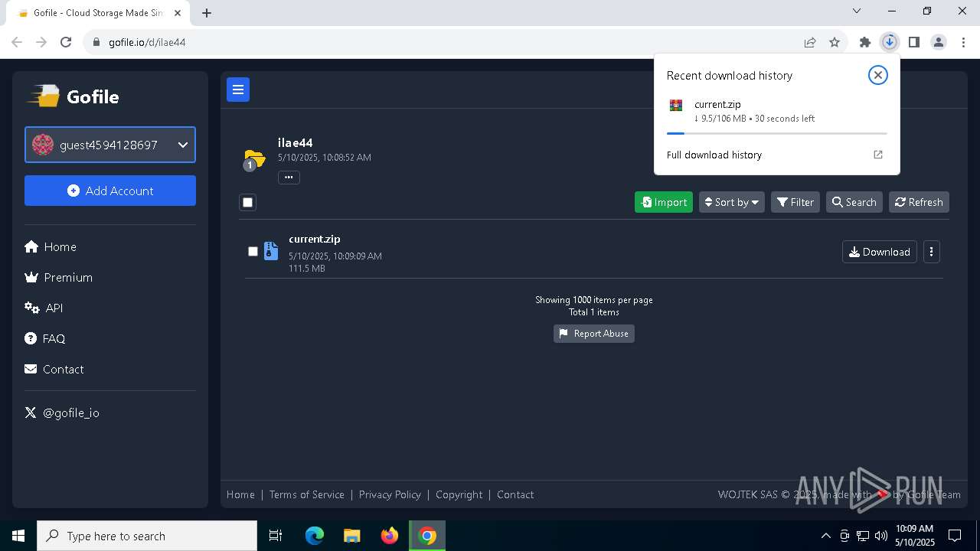Go to Home in sidebar
Screen dimensions: 980x551
click(51, 246)
